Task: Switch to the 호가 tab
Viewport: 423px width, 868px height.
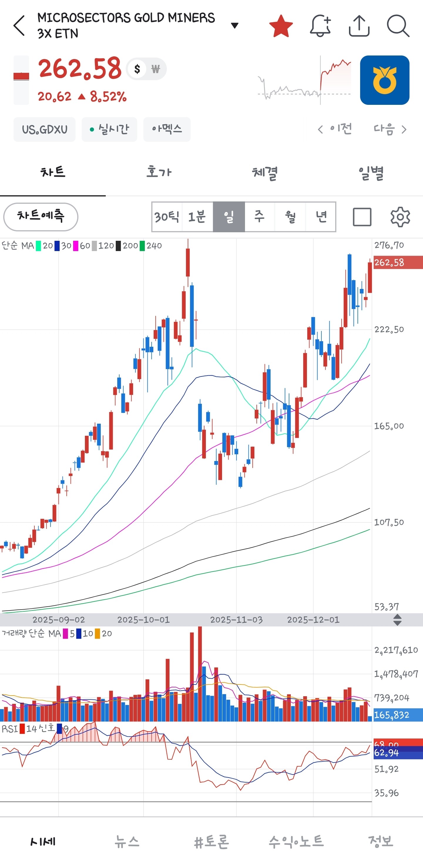Action: (159, 173)
